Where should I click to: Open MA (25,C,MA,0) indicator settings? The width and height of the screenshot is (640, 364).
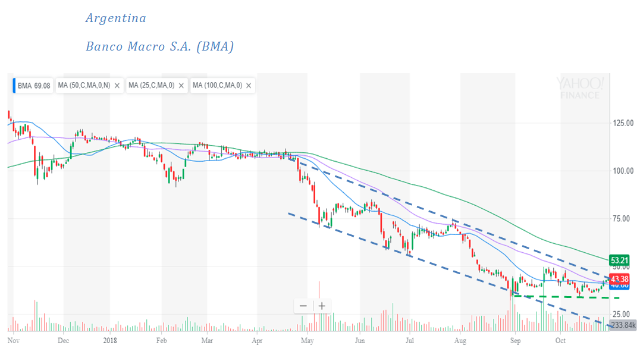[x=152, y=85]
